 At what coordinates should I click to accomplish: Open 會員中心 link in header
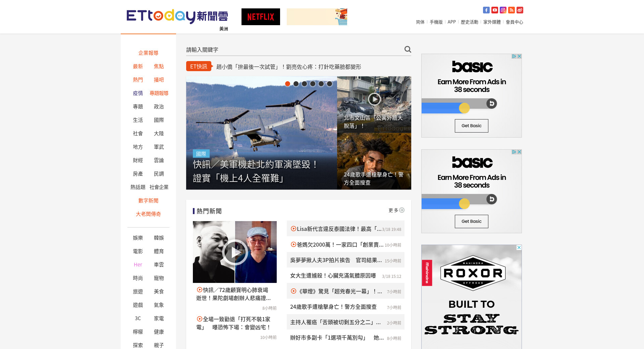[x=514, y=22]
